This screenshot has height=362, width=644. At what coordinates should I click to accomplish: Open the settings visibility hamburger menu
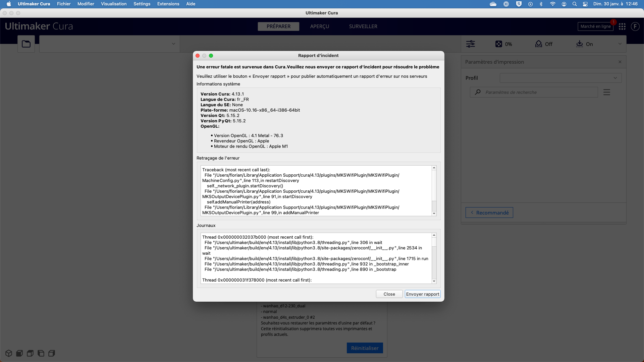[x=607, y=92]
